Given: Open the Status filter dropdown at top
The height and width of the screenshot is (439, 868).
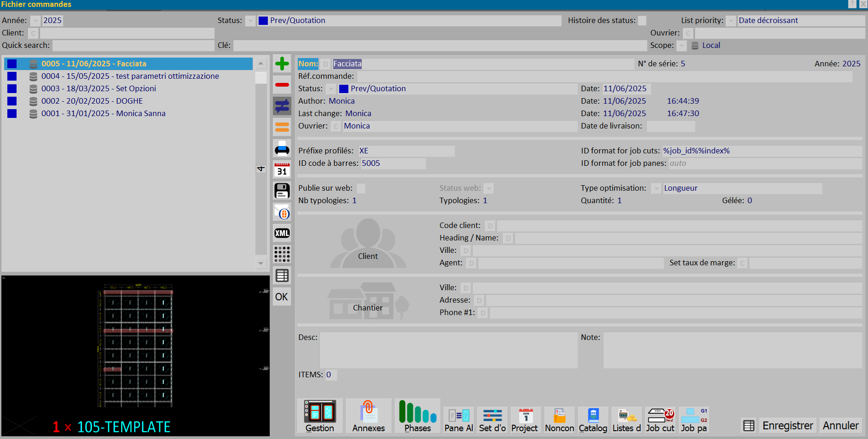Looking at the screenshot, I should click(x=250, y=21).
